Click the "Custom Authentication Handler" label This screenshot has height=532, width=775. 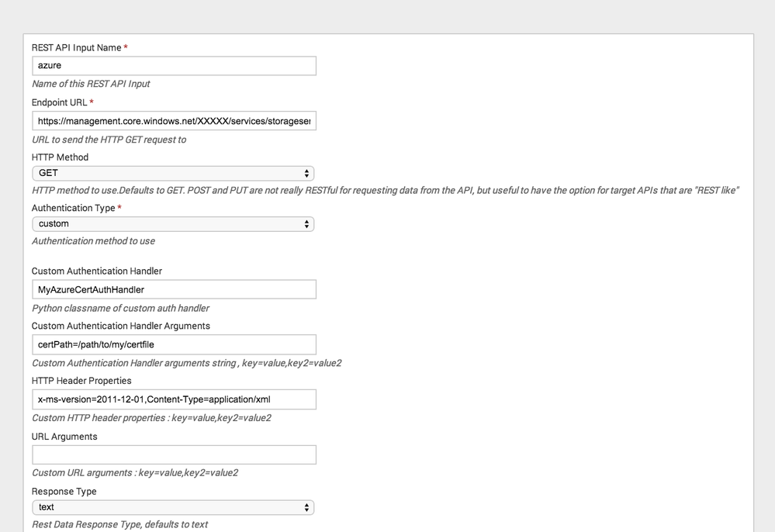97,271
